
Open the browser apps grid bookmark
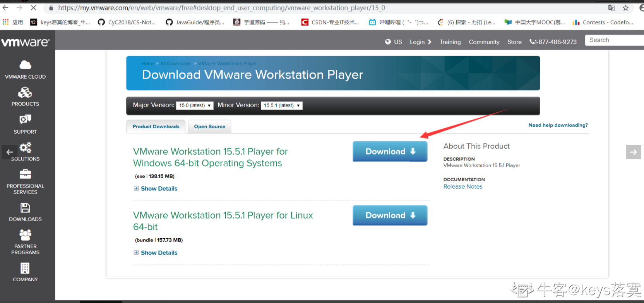coord(12,22)
